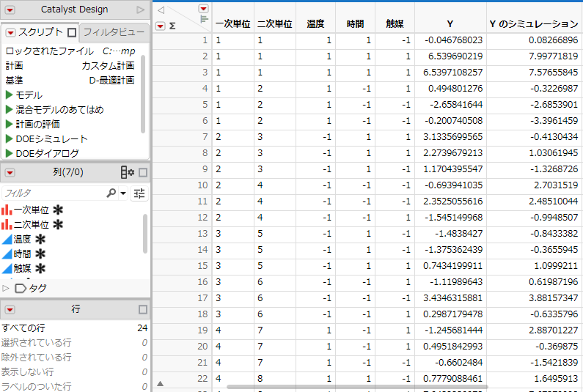Click 選択されている行 entry
This screenshot has width=583, height=392.
coord(74,343)
